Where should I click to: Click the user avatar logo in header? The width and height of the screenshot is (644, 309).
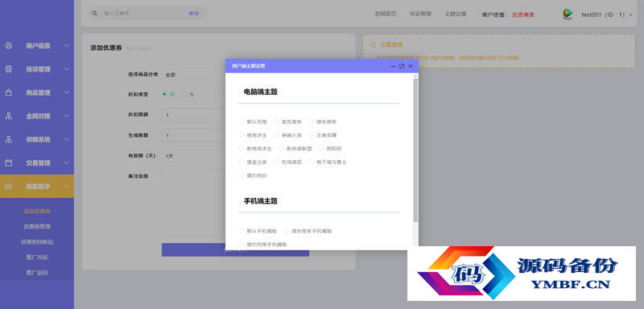[x=568, y=14]
